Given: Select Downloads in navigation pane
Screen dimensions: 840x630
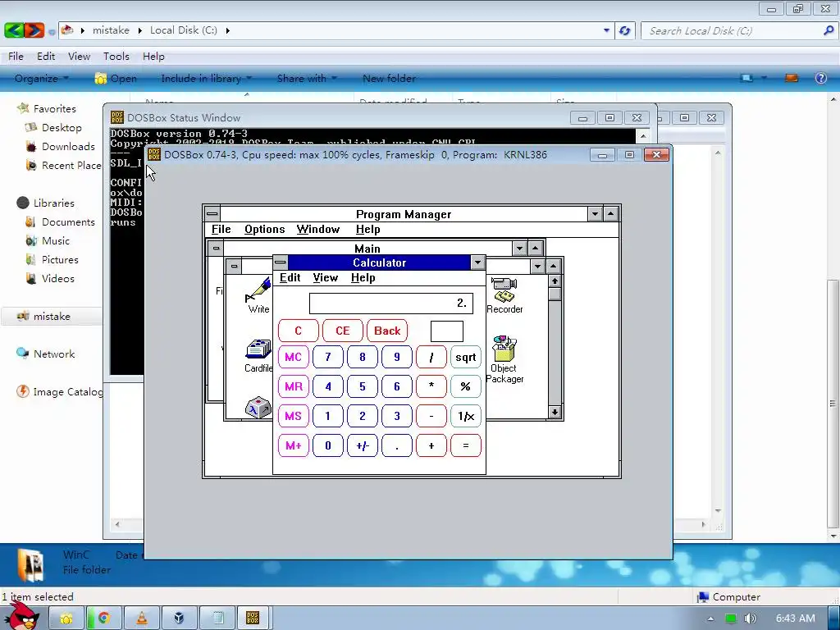Looking at the screenshot, I should [x=68, y=146].
